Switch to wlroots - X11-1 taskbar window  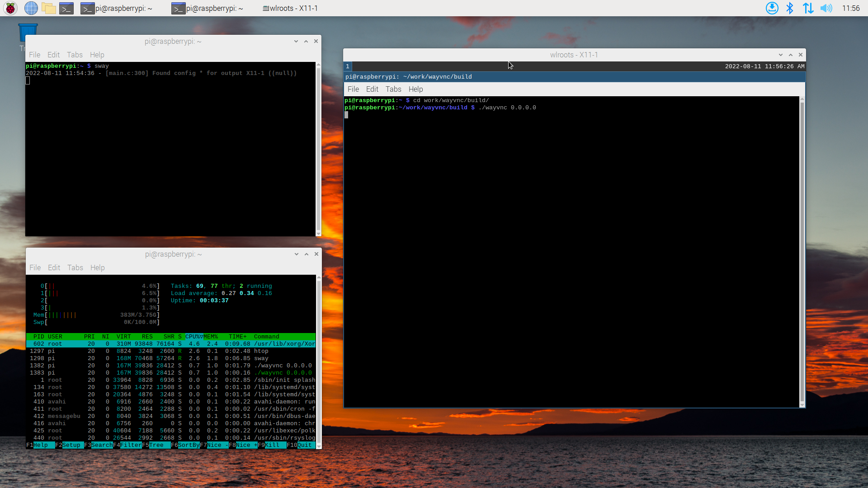click(290, 8)
